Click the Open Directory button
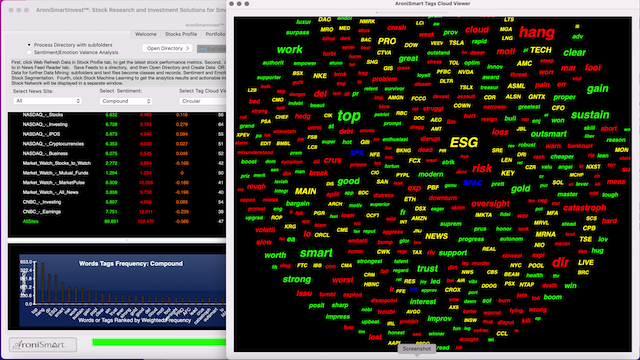 tap(167, 48)
